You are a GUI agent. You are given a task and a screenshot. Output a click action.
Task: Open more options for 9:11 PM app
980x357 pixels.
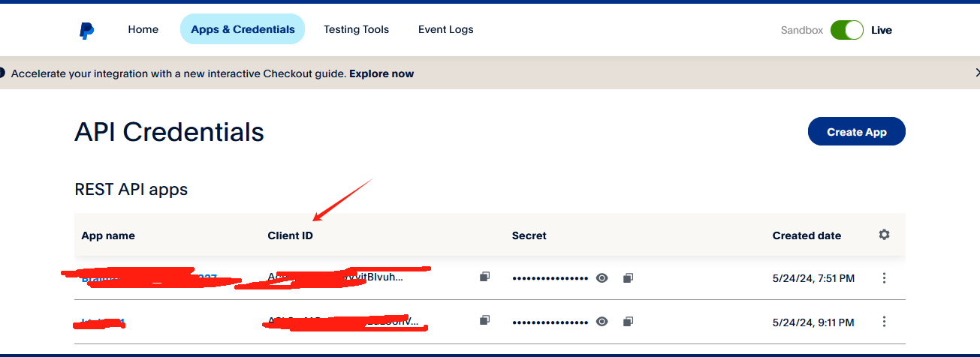884,322
